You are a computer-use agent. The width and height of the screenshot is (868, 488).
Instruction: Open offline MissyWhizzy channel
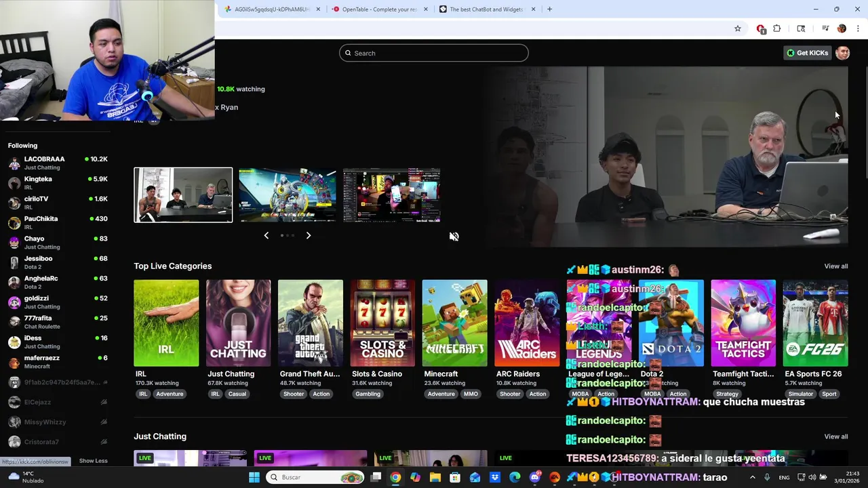(x=58, y=422)
